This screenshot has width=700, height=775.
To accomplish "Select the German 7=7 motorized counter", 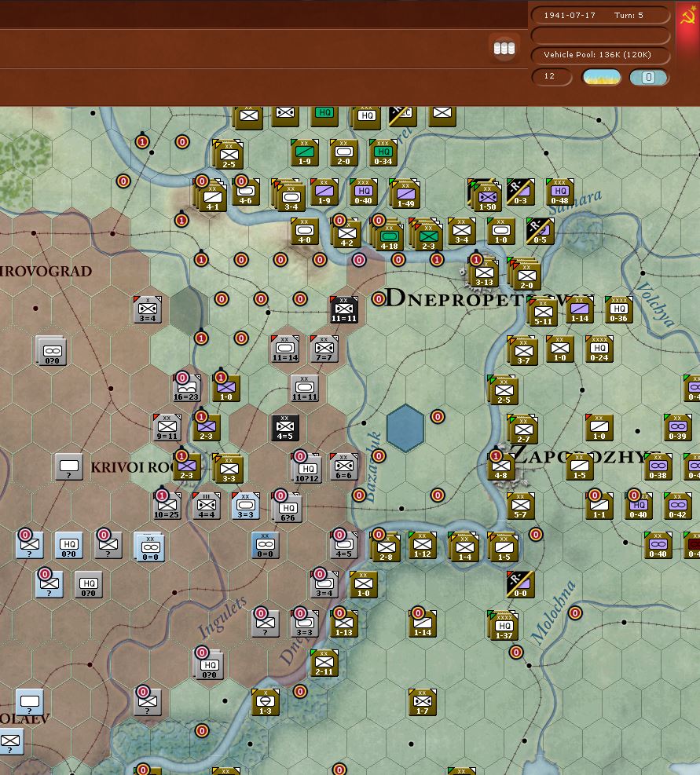I will coord(324,349).
